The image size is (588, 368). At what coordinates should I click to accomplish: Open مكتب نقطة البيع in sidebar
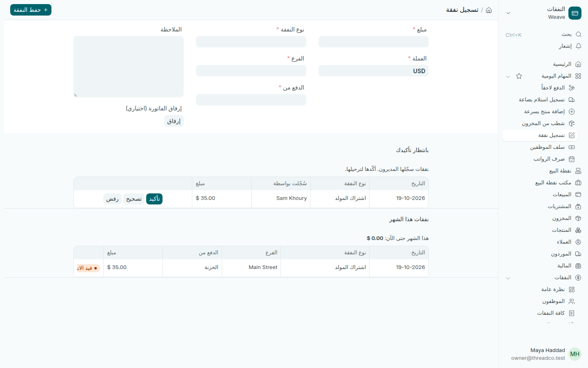coord(542,183)
